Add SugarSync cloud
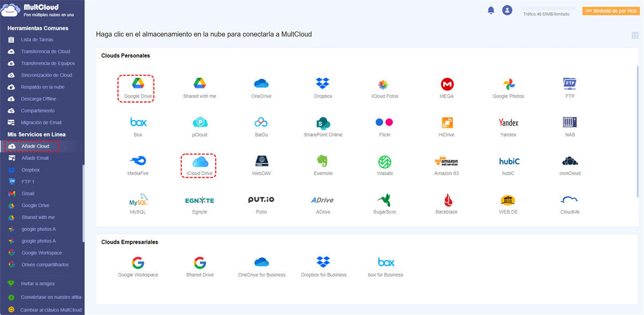This screenshot has height=315, width=644. [x=385, y=204]
